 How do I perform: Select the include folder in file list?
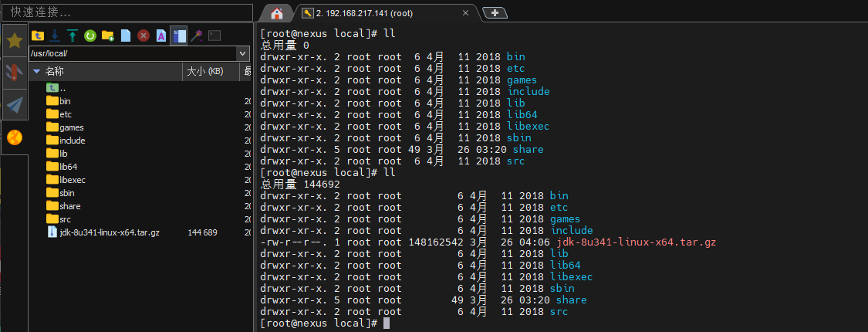coord(66,141)
